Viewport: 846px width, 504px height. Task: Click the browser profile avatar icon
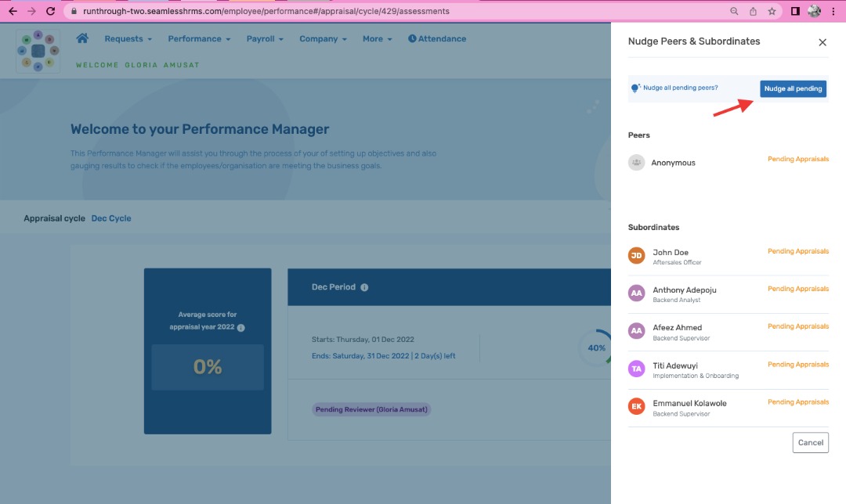pos(813,11)
